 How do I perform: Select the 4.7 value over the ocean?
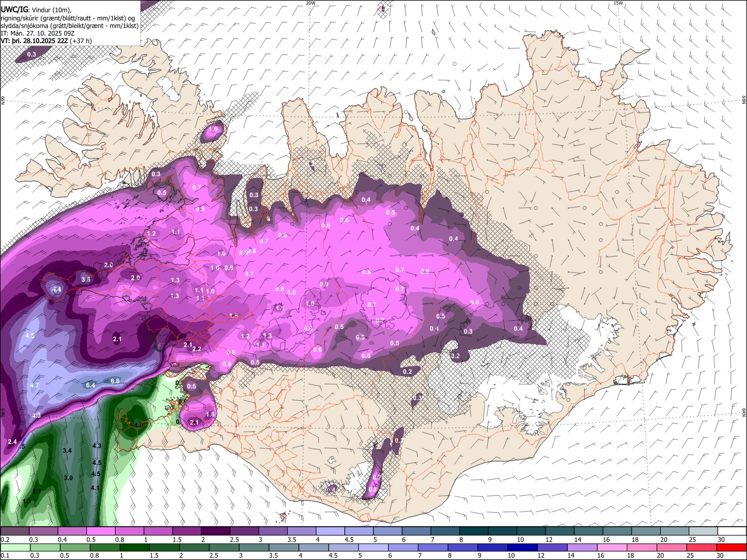34,385
